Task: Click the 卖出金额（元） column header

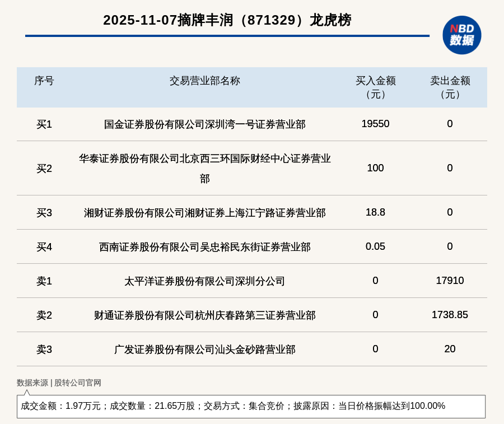Action: click(450, 87)
